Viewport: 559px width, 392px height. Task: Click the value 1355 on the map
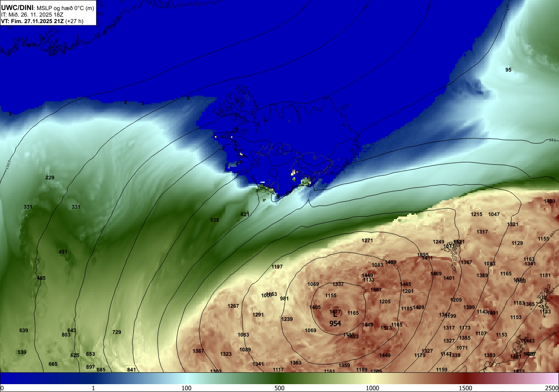(x=465, y=338)
